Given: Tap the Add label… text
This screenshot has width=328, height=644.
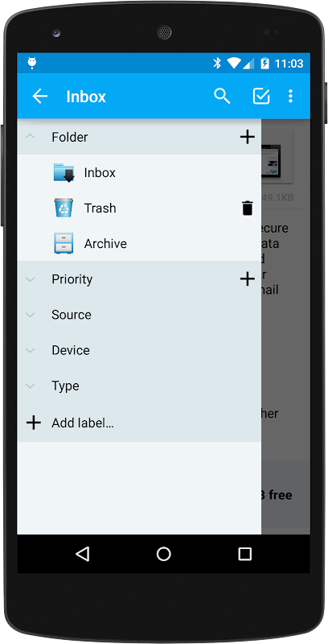Looking at the screenshot, I should click(83, 423).
